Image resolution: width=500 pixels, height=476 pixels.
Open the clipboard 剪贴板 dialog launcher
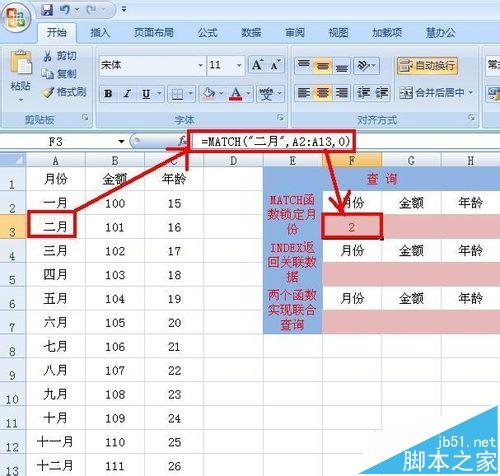click(x=85, y=117)
